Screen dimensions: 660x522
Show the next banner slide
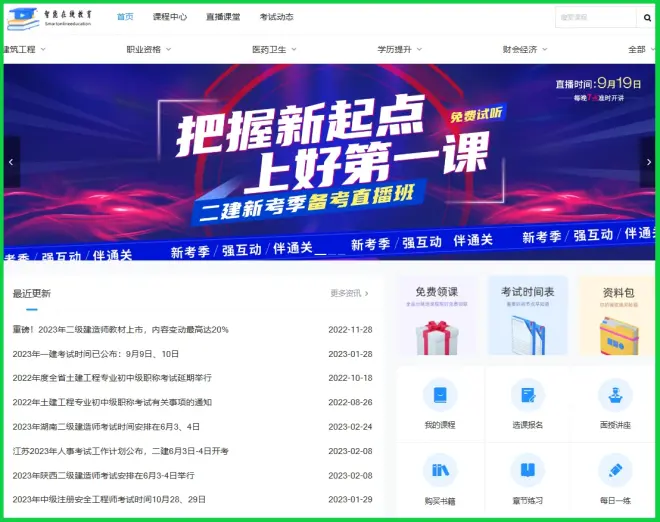648,162
